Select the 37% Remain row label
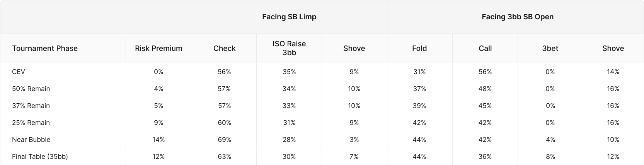 click(31, 106)
